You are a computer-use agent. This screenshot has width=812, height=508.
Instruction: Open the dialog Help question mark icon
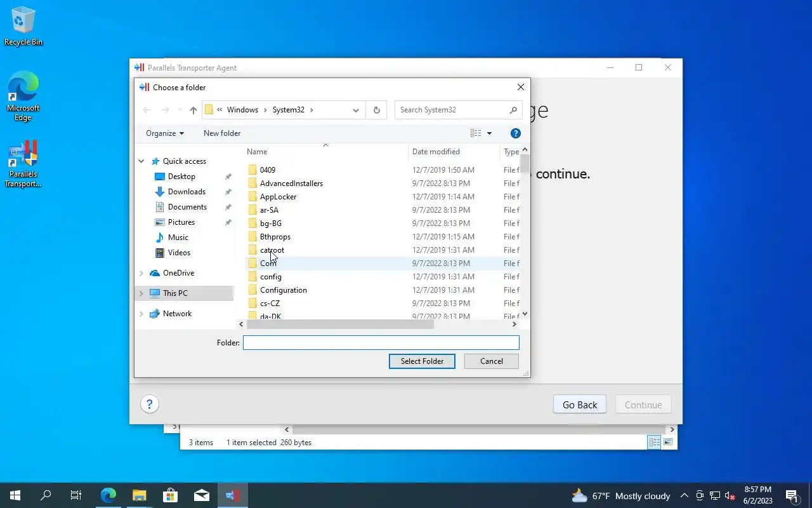click(x=516, y=133)
